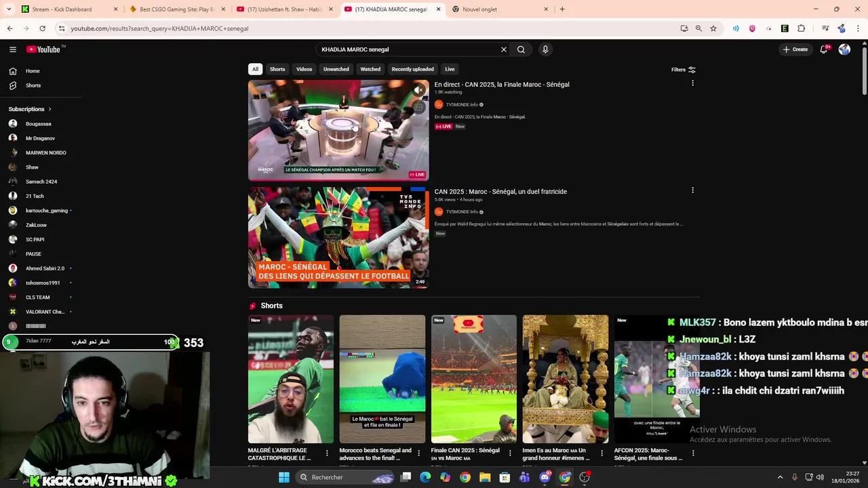Open Bougassaa subscription channel

[x=38, y=124]
